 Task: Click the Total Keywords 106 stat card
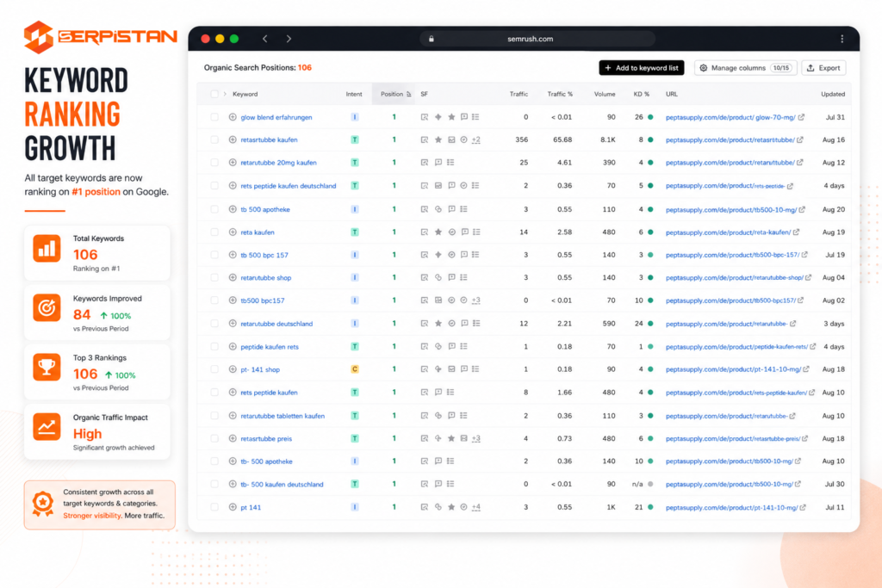(96, 253)
